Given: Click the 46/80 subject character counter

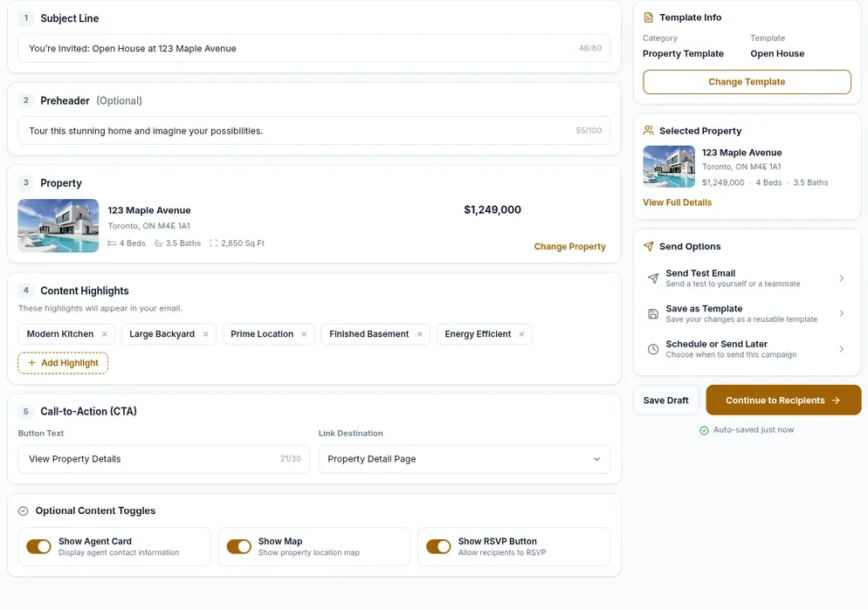Looking at the screenshot, I should tap(590, 48).
